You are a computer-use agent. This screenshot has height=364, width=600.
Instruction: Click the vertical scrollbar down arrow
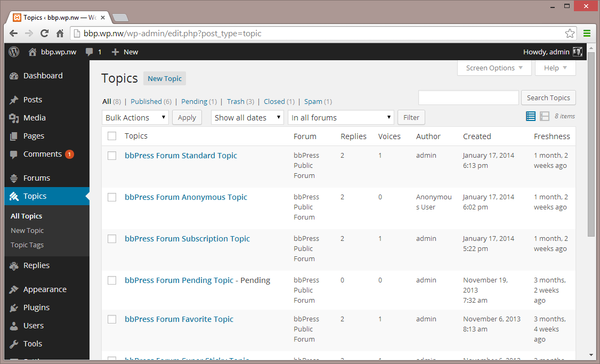tap(591, 354)
